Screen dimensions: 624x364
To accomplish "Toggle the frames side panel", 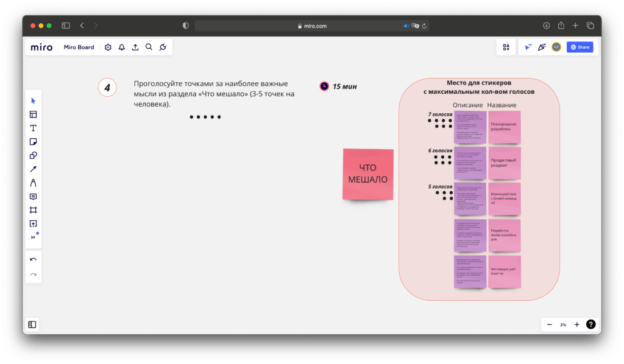I will [32, 324].
